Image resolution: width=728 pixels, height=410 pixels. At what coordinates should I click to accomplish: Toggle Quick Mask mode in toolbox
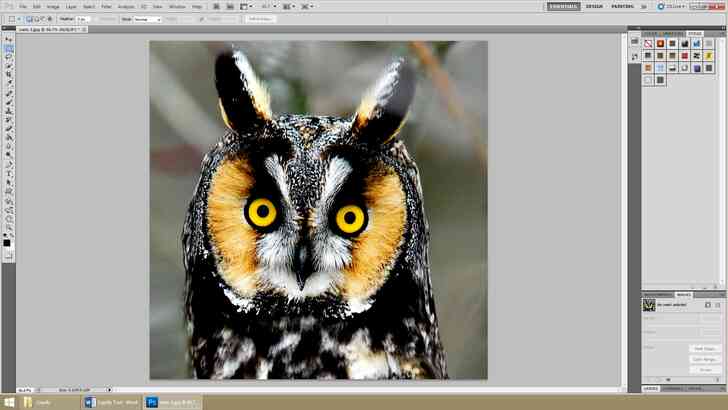click(x=8, y=256)
